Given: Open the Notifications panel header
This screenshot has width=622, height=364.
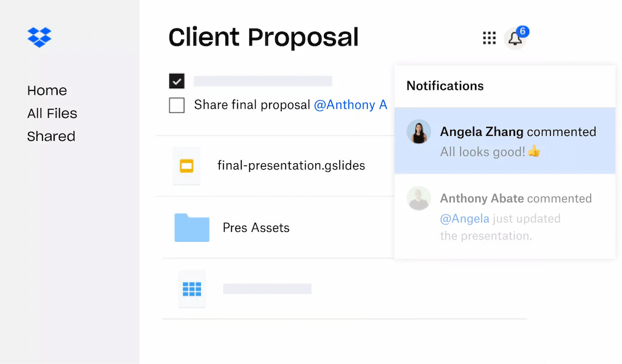Looking at the screenshot, I should [x=445, y=86].
